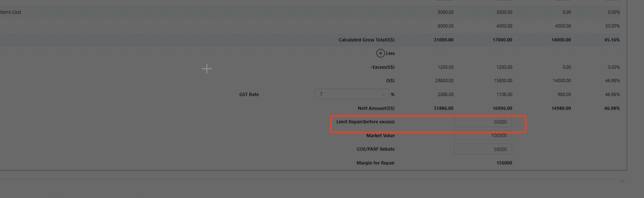
Task: Click the Excess amount 1200.00 in the first column
Action: pos(445,67)
